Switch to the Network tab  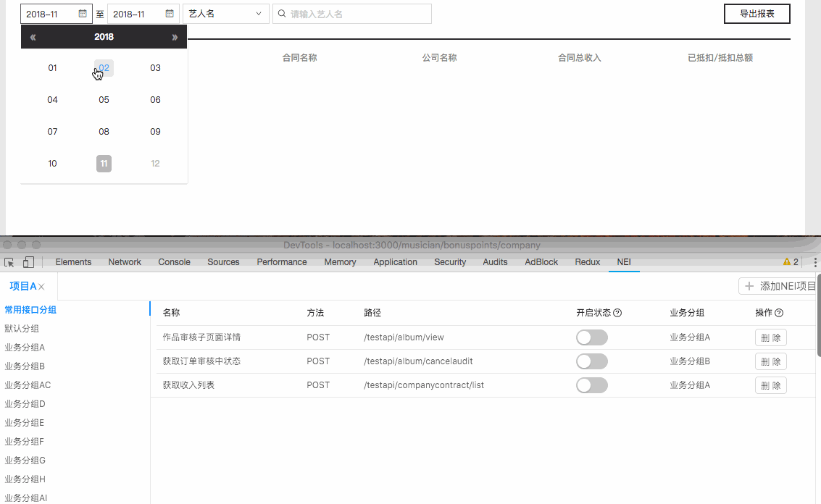(125, 262)
